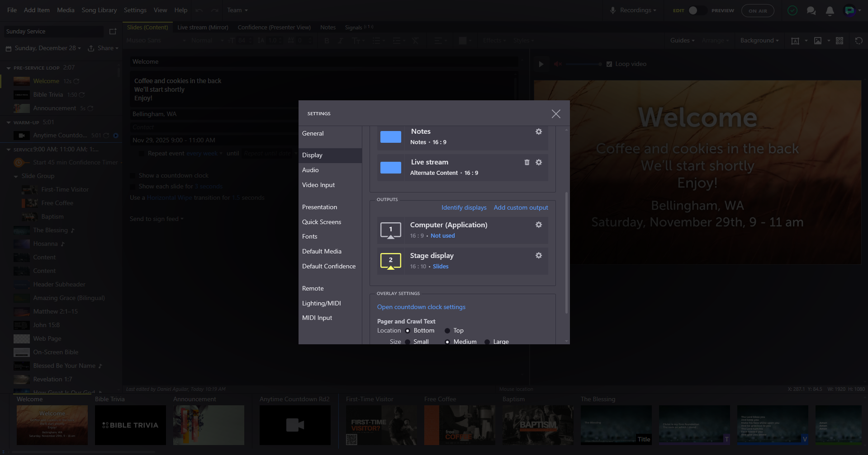Select Audio in settings sidebar

pos(330,170)
